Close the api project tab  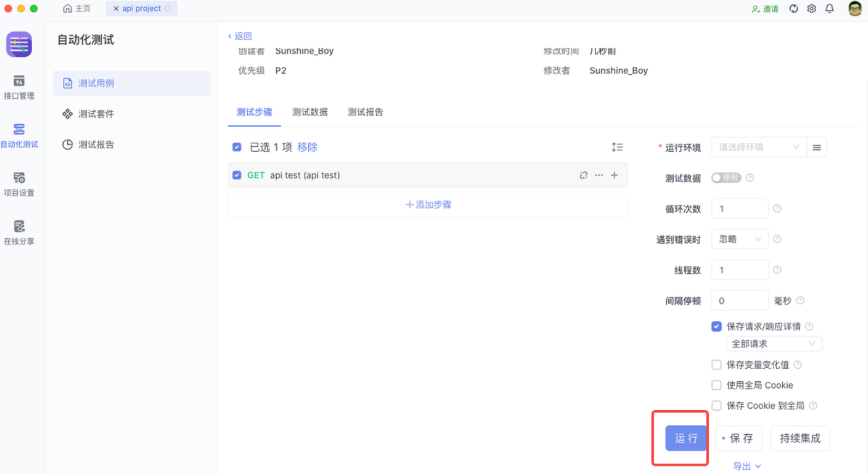[116, 9]
